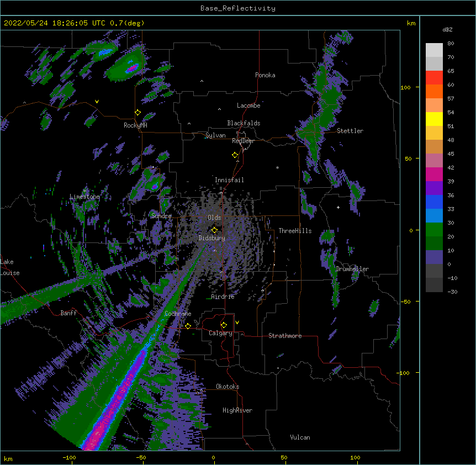Select the slate 0–10 dBZ legend swatch
This screenshot has height=465, width=476.
click(434, 257)
